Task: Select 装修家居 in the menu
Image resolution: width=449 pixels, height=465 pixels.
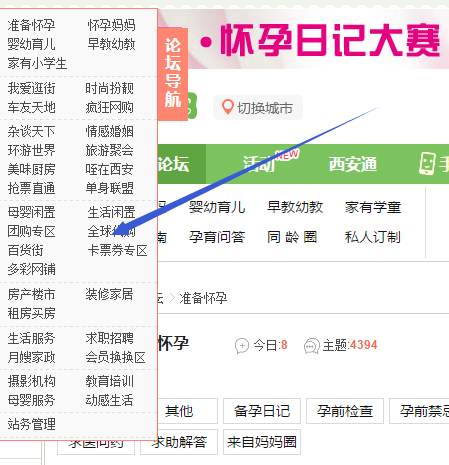Action: coord(109,294)
